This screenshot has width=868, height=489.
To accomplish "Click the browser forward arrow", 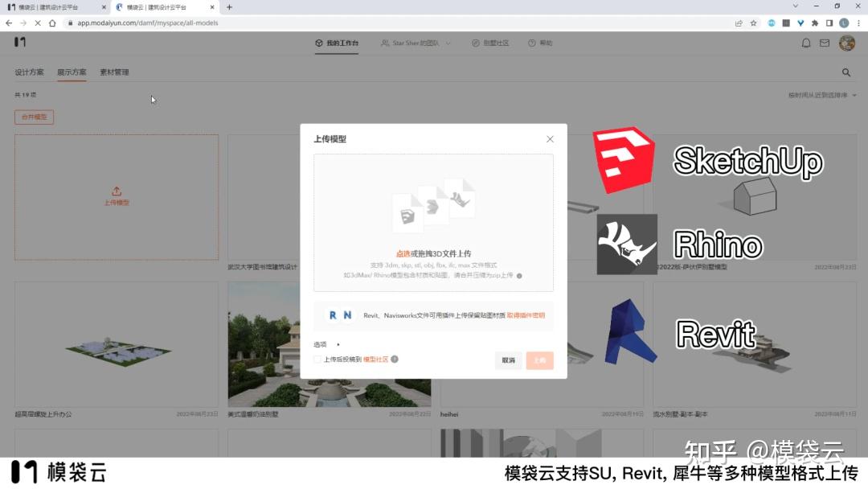I will click(x=23, y=23).
